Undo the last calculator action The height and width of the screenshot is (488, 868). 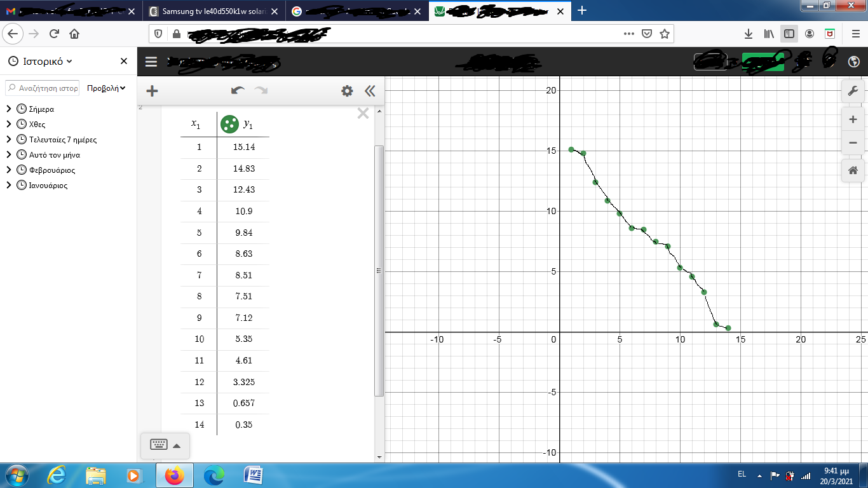point(238,91)
